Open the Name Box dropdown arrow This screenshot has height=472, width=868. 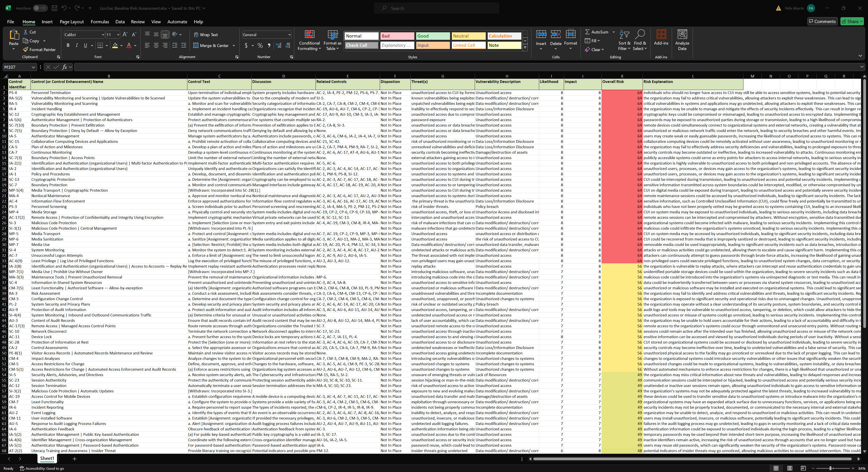click(33, 67)
